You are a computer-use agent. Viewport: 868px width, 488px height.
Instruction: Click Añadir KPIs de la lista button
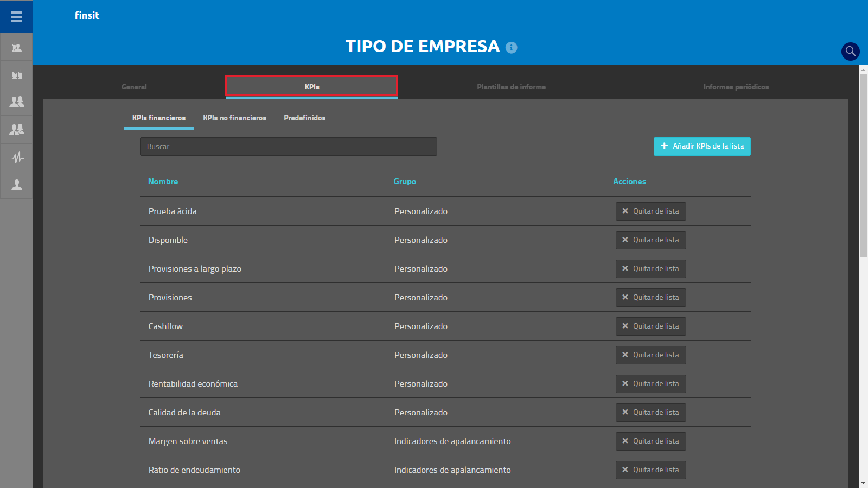pyautogui.click(x=702, y=146)
